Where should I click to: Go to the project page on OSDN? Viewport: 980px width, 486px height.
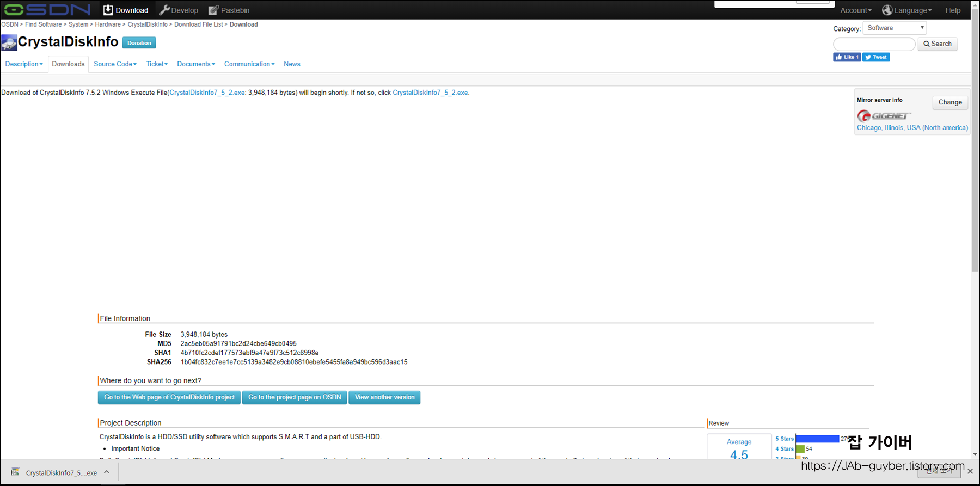point(295,397)
